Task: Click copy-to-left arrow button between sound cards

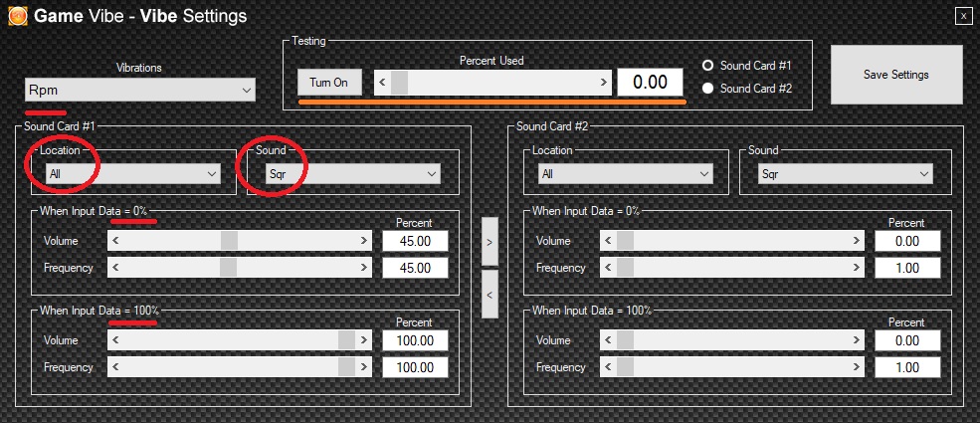Action: (490, 295)
